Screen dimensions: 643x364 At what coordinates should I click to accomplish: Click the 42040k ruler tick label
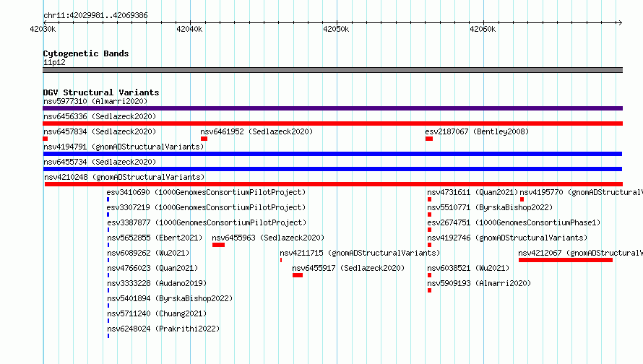point(189,29)
